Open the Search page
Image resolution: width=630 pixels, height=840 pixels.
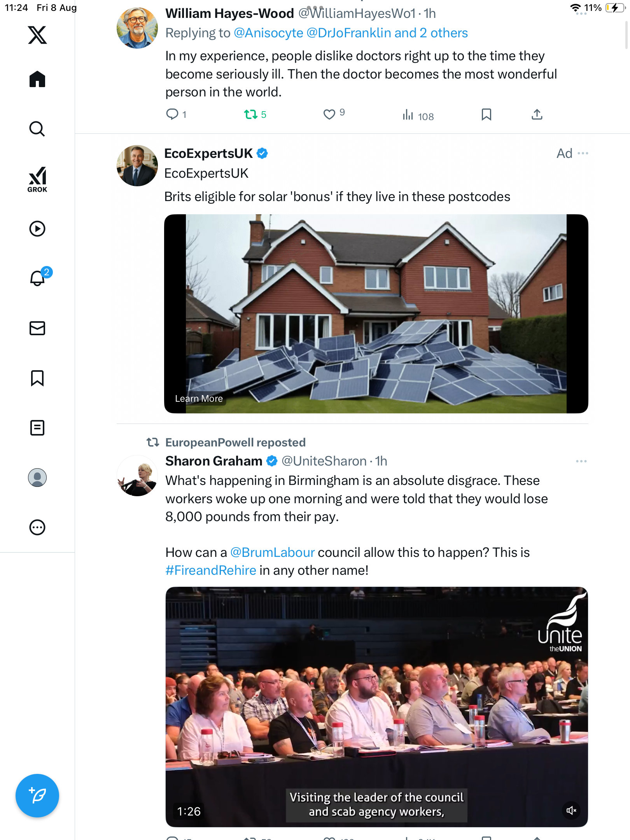coord(37,129)
